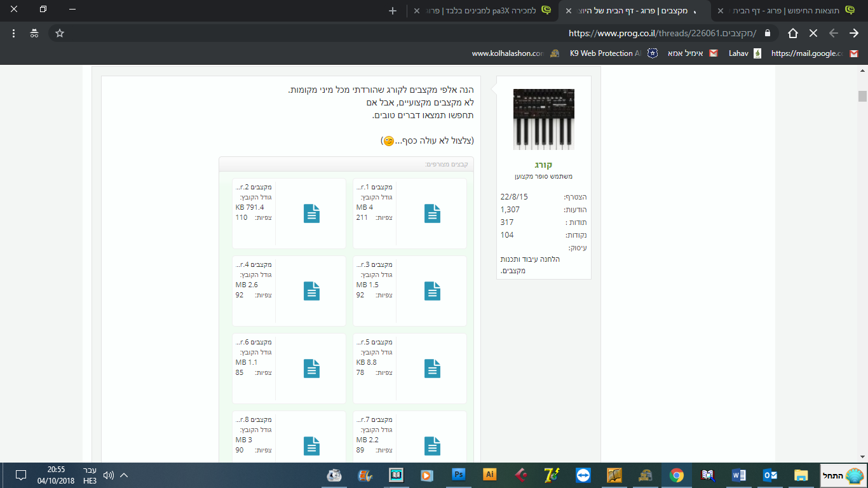The height and width of the screenshot is (488, 868).
Task: Show hidden system tray icons
Action: click(x=124, y=475)
